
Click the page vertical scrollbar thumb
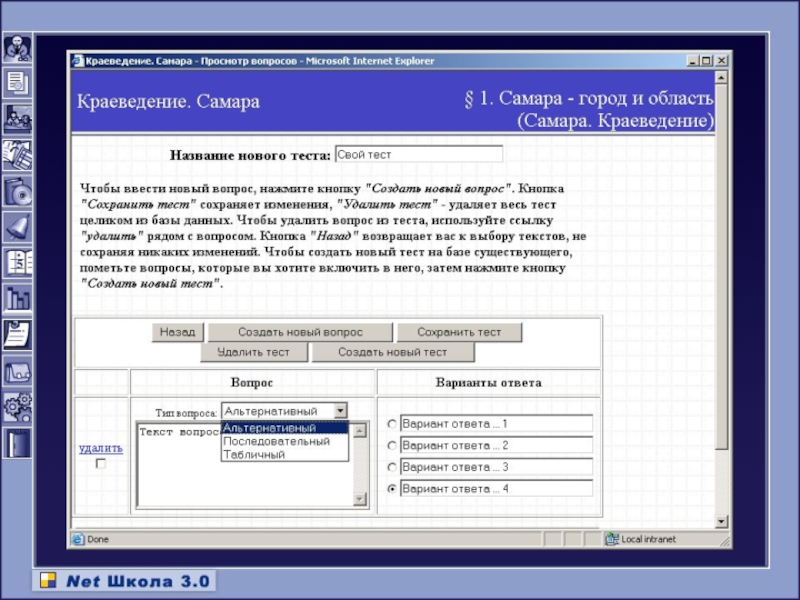721,267
